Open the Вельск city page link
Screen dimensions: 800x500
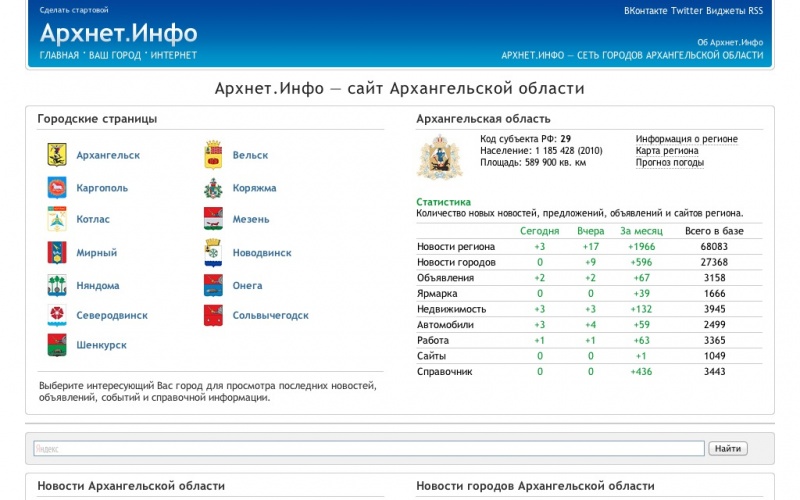[x=250, y=155]
